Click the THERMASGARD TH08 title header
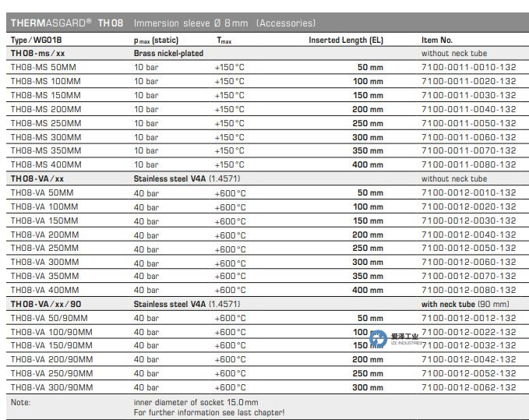 click(x=67, y=23)
